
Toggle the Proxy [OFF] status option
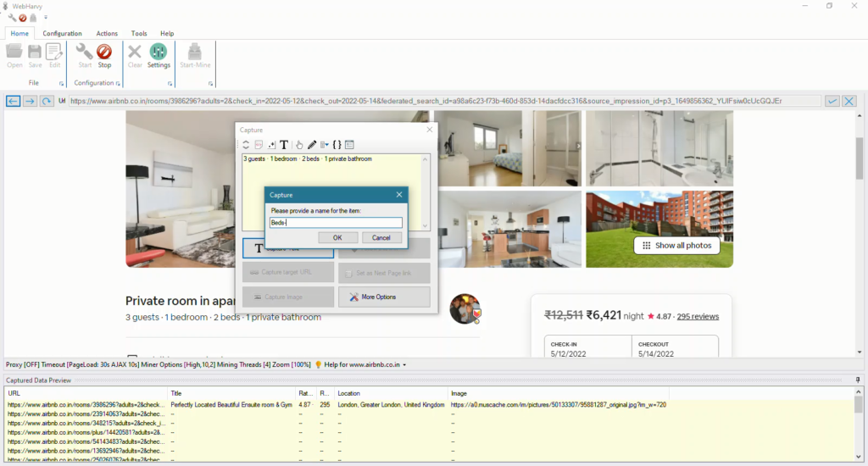25,364
